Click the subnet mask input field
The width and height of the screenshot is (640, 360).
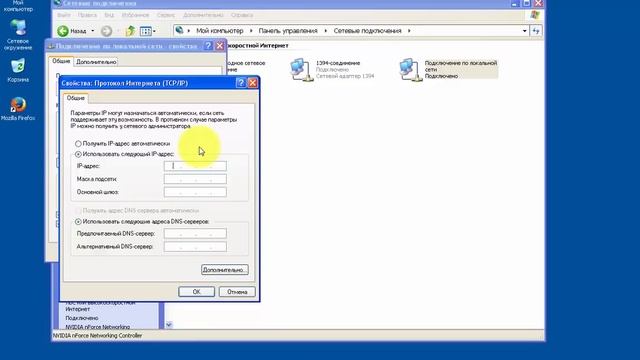click(x=195, y=179)
